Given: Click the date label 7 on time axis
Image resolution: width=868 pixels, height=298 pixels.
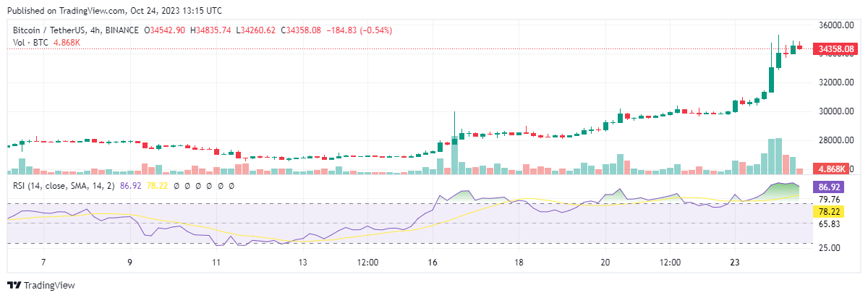Looking at the screenshot, I should click(x=43, y=262).
